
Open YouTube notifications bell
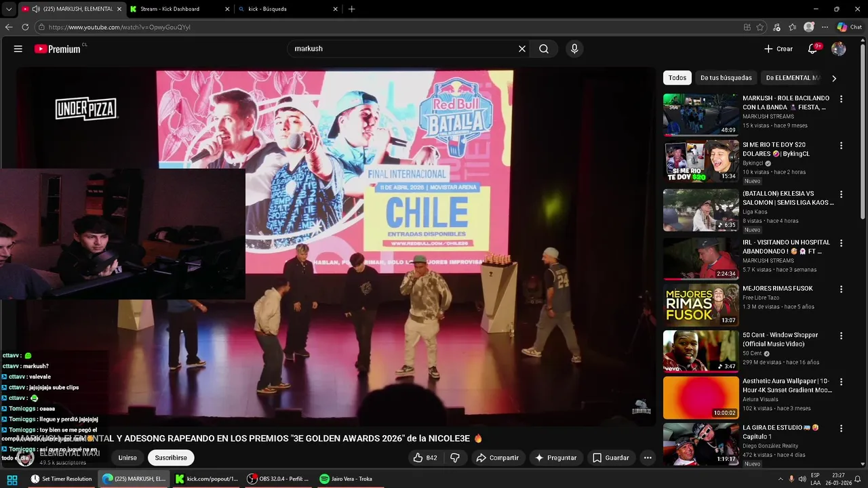tap(812, 49)
